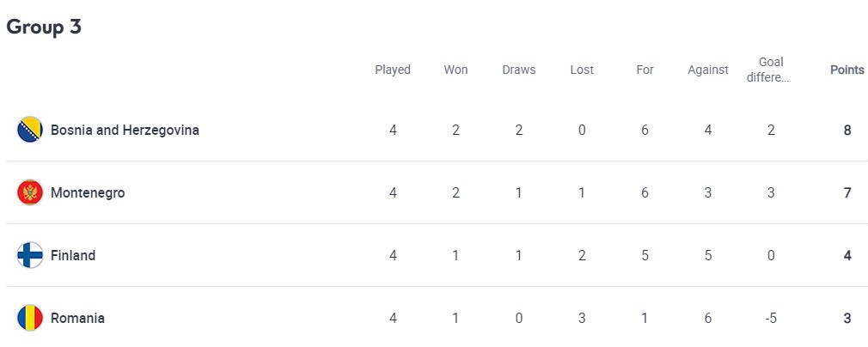
Task: Click Romania's -5 goal difference cell
Action: 771,319
